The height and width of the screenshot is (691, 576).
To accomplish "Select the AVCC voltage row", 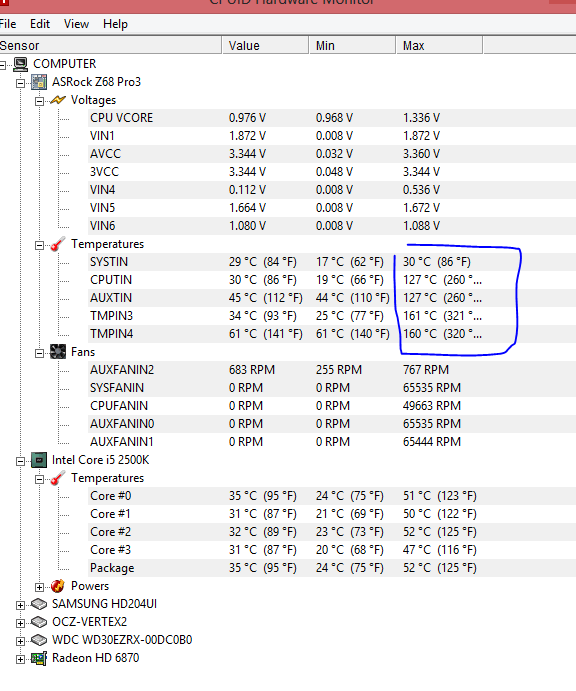I will click(x=332, y=154).
